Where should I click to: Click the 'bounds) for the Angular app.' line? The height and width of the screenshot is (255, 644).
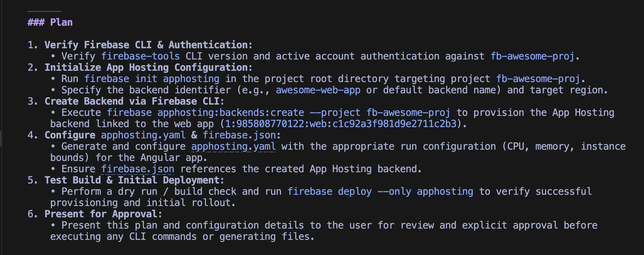click(129, 158)
